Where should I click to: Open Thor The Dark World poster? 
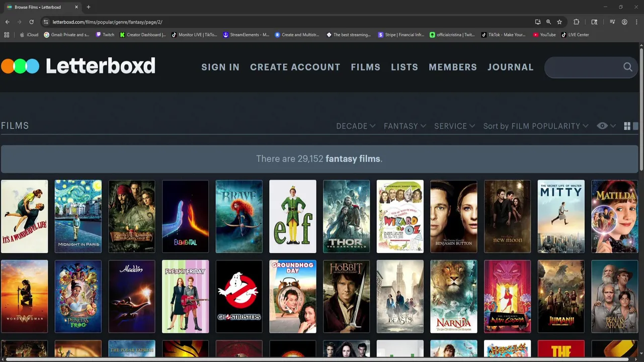tap(346, 216)
